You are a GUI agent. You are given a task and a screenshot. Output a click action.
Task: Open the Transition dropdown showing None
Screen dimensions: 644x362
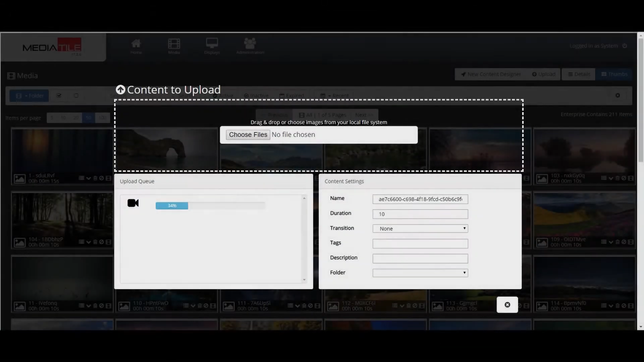420,229
